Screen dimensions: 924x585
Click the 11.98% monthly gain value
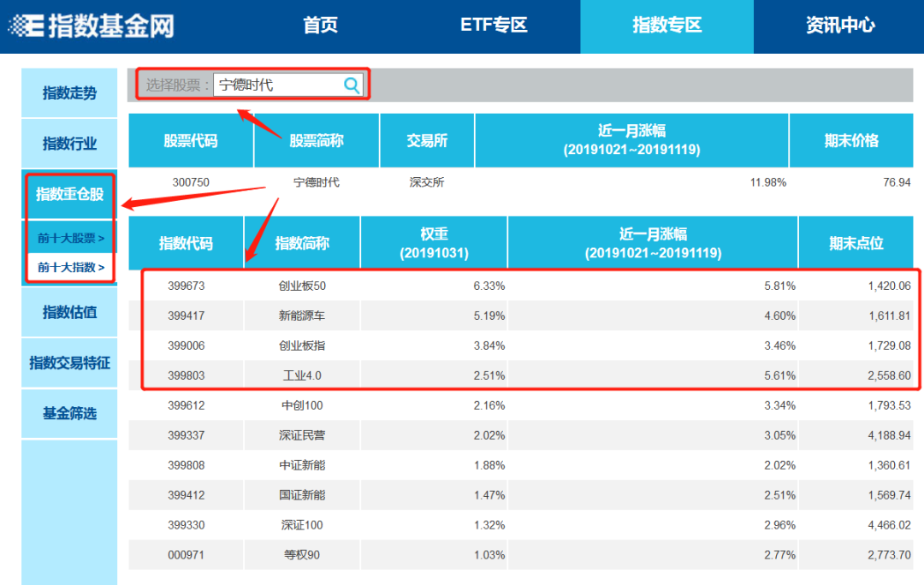pos(767,183)
